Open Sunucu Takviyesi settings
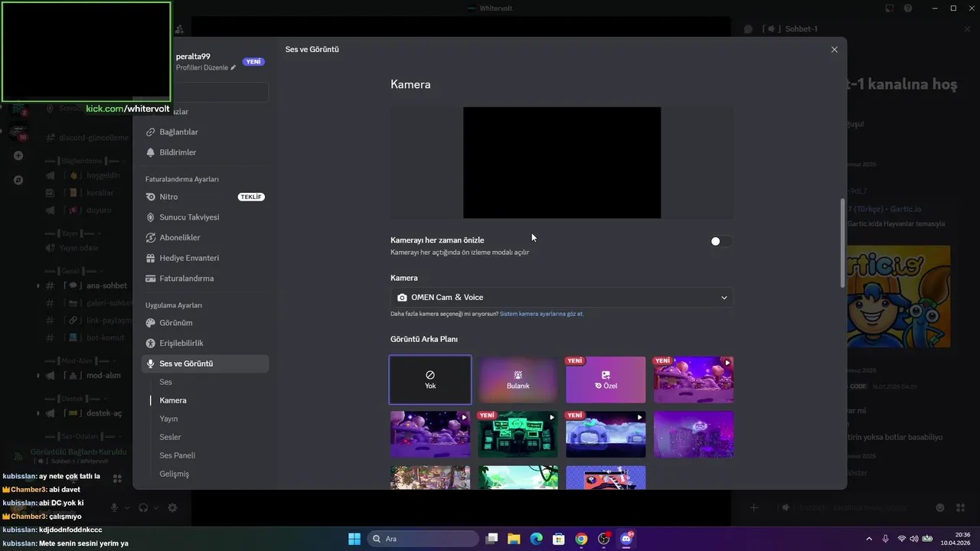The height and width of the screenshot is (551, 980). 204,217
